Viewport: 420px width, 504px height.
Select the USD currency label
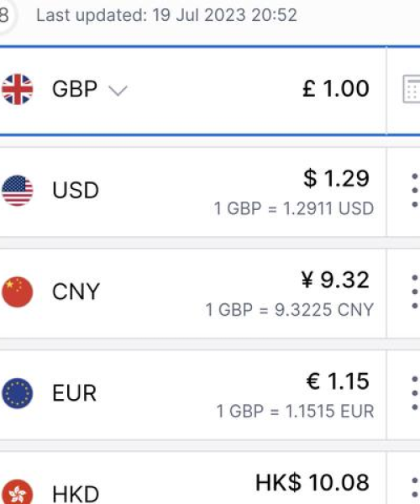pyautogui.click(x=76, y=191)
